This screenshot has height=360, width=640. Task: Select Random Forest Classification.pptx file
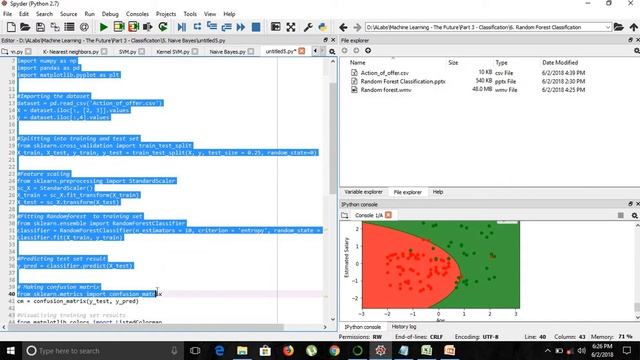click(x=403, y=81)
